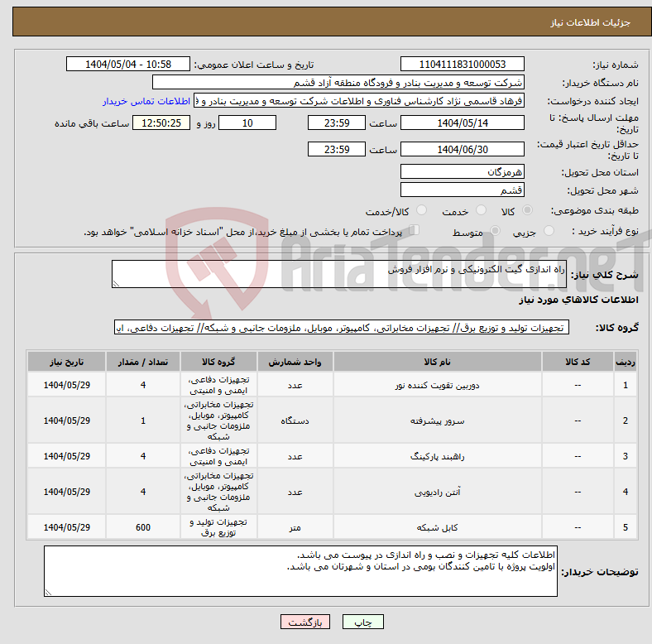Click the ردیف column header
Screen dimensions: 652x644
pos(625,362)
